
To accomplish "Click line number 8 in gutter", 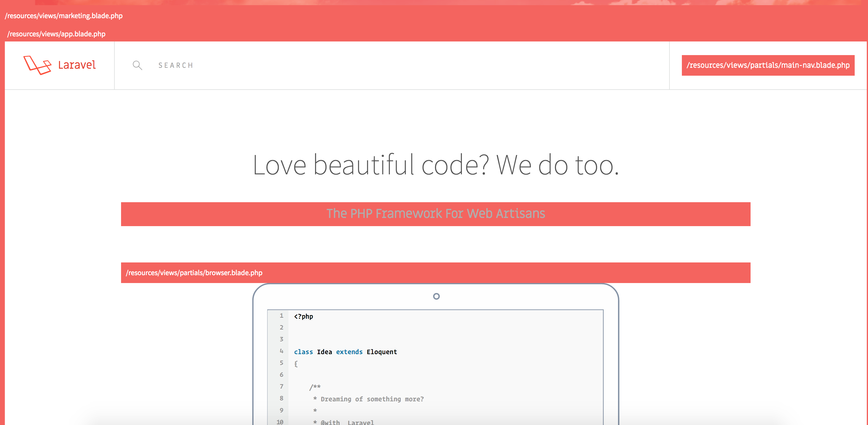I will [281, 398].
